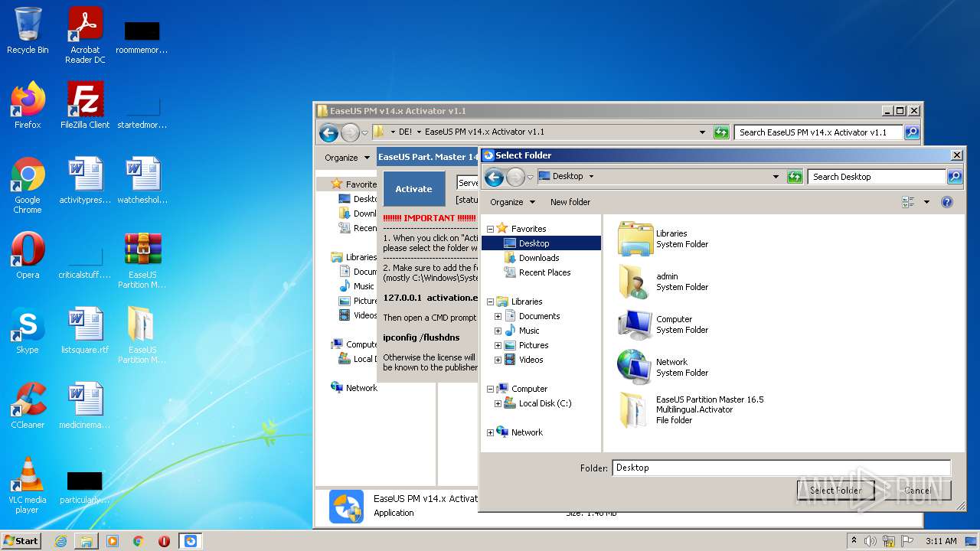Click the Activate button
The height and width of the screenshot is (551, 980).
pyautogui.click(x=413, y=189)
